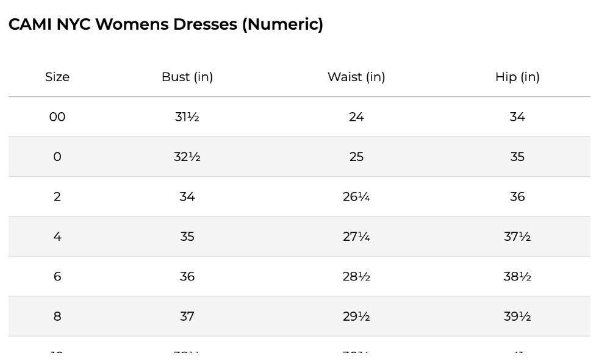The width and height of the screenshot is (610, 364).
Task: Click the 27¼ waist measurement cell
Action: [x=356, y=237]
